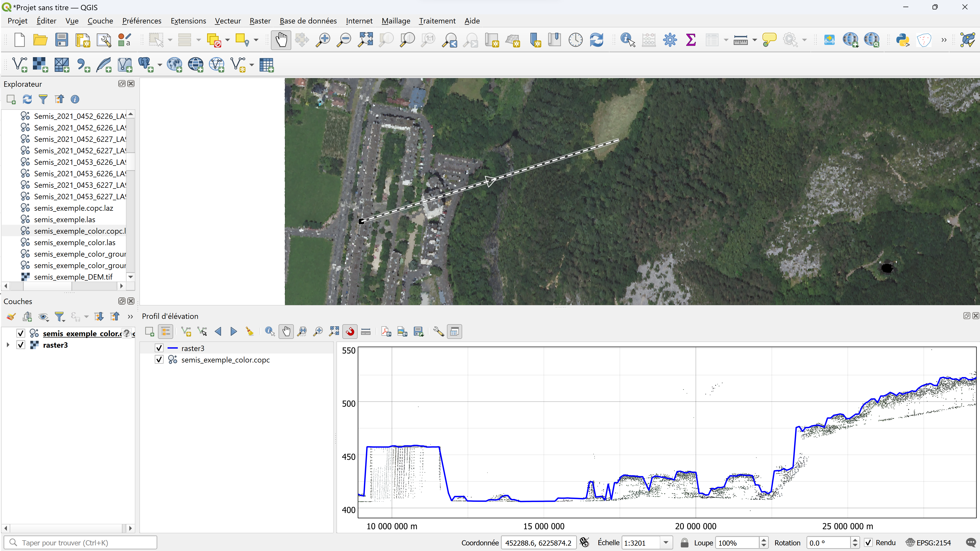Open the Raster menu
Viewport: 980px width, 551px height.
(x=260, y=21)
